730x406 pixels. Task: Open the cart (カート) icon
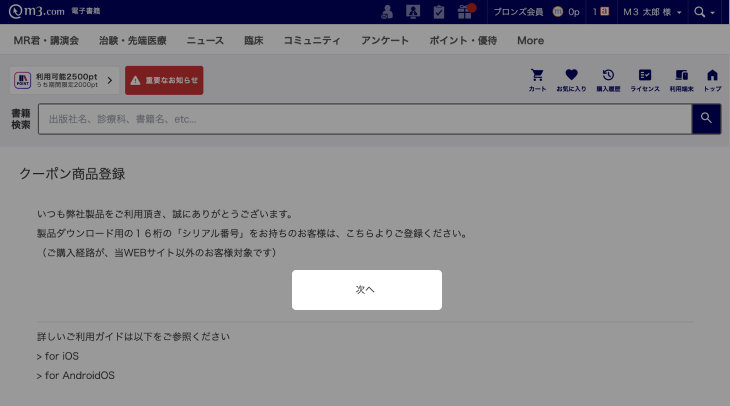537,80
